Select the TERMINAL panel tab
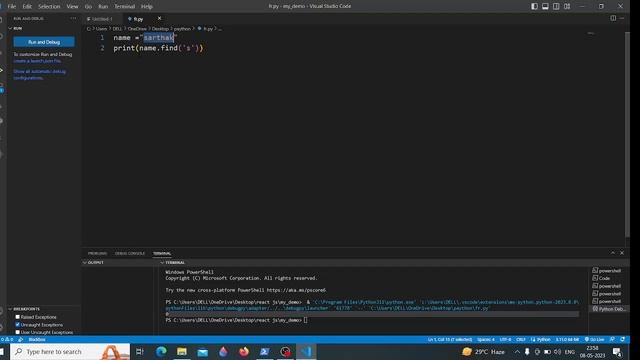The height and width of the screenshot is (360, 640). [162, 253]
